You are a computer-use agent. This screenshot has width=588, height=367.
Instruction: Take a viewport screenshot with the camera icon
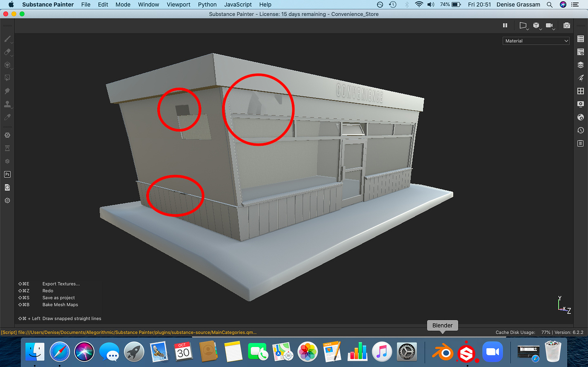567,26
